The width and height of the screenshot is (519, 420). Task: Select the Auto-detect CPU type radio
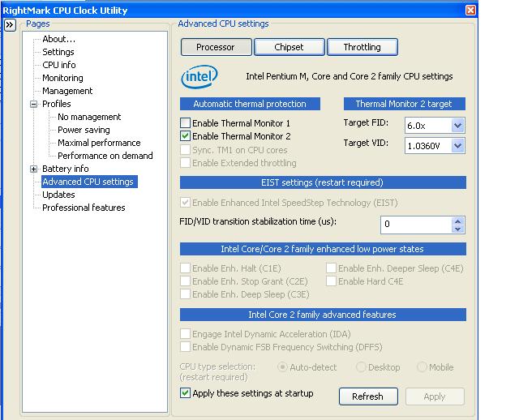[x=282, y=367]
